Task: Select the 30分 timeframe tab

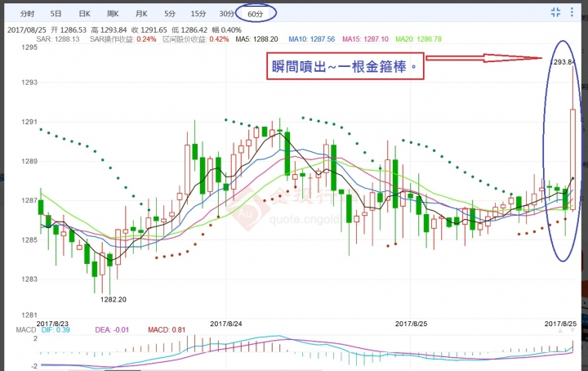Action: click(x=227, y=14)
